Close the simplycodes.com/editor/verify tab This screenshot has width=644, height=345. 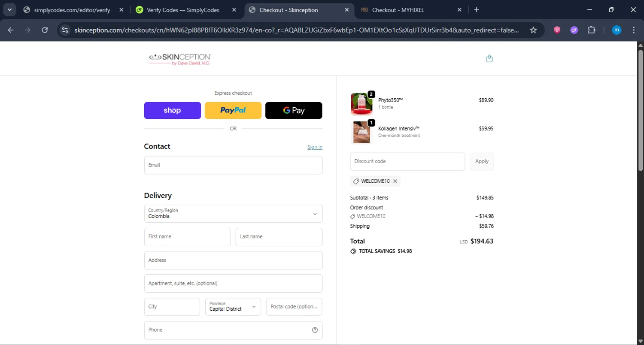coord(122,10)
